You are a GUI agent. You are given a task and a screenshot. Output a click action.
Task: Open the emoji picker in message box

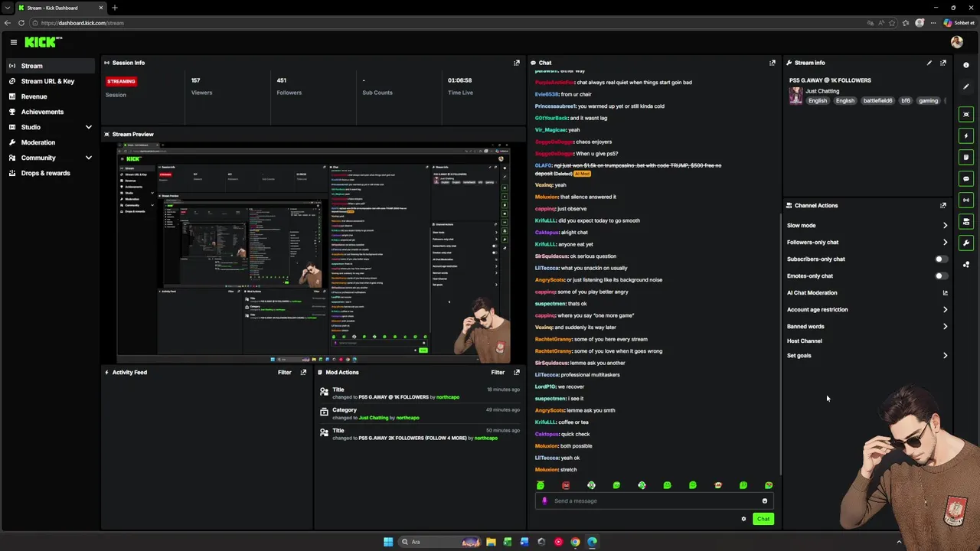(764, 500)
